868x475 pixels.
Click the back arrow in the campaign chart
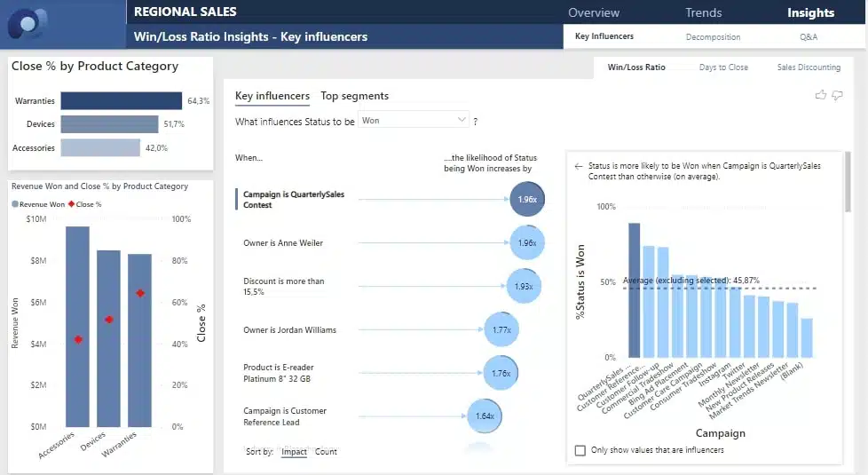coord(579,166)
